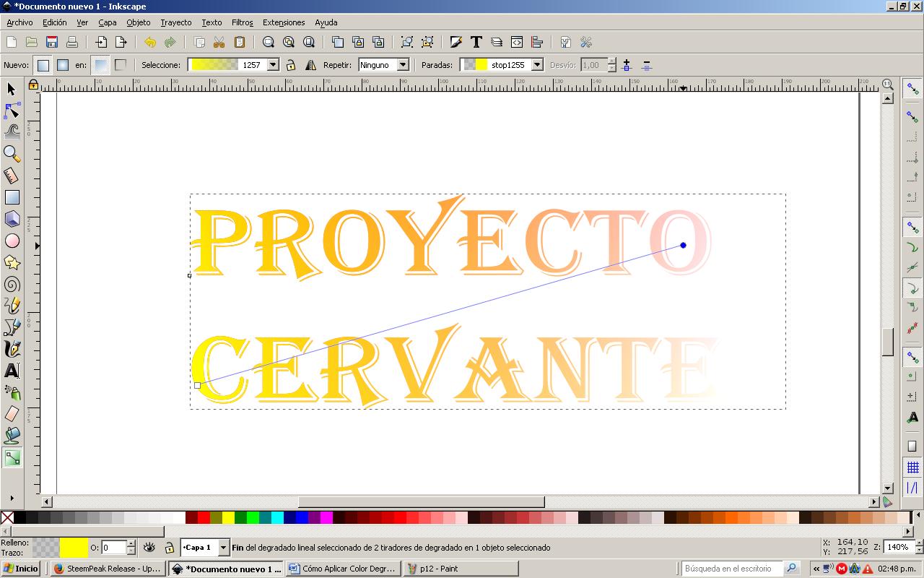Open the XML editor icon
This screenshot has width=924, height=578.
point(517,42)
